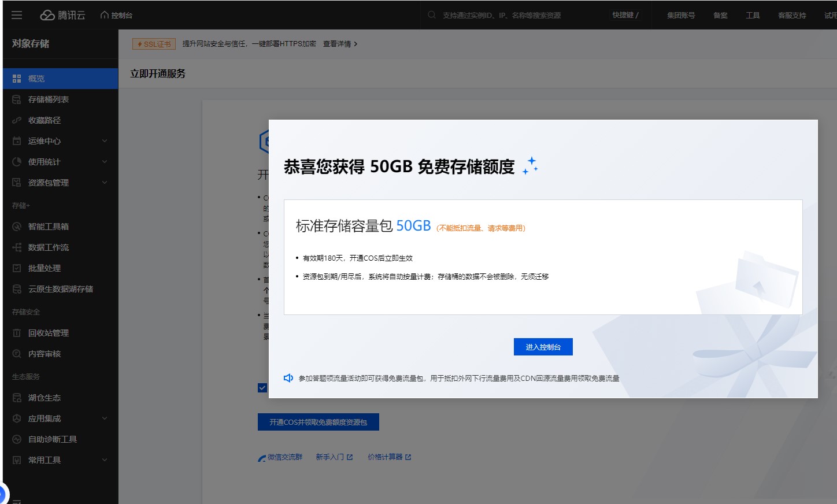Click the 批量处理 icon
Screen dimensions: 837x504
tap(17, 268)
